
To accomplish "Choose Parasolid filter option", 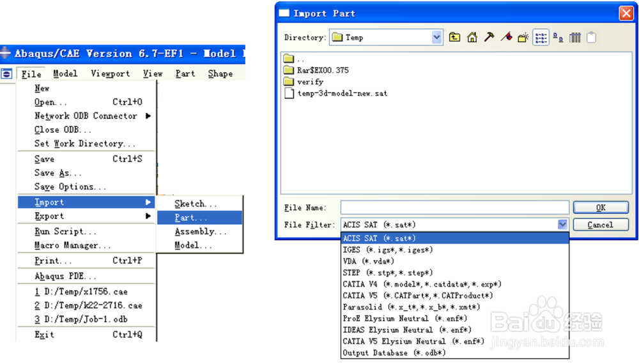I will [x=455, y=307].
